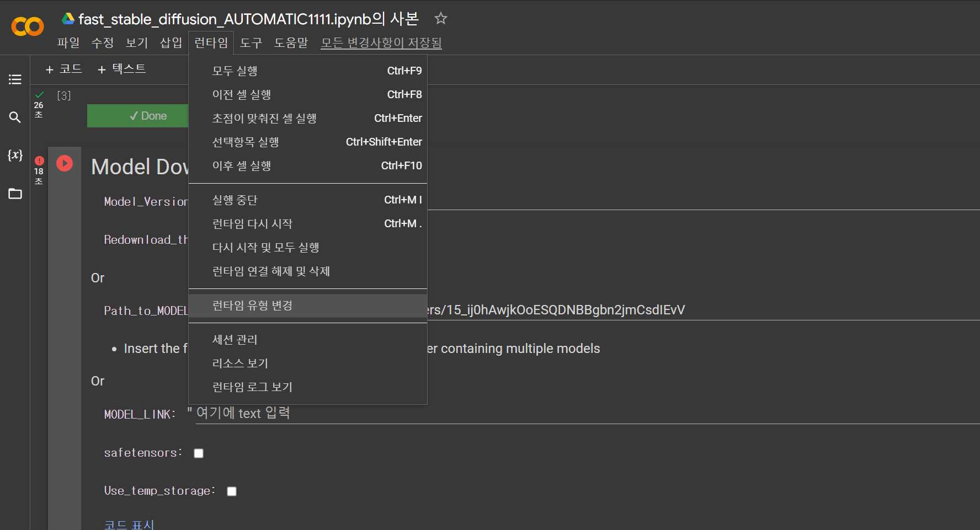Viewport: 980px width, 530px height.
Task: Click the red error indicator icon
Action: [x=39, y=160]
